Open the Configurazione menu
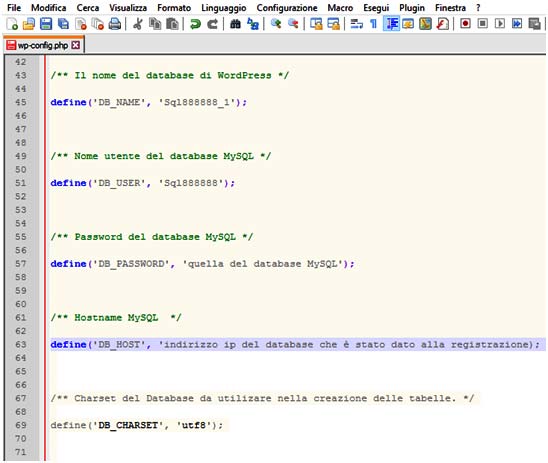 click(x=287, y=8)
